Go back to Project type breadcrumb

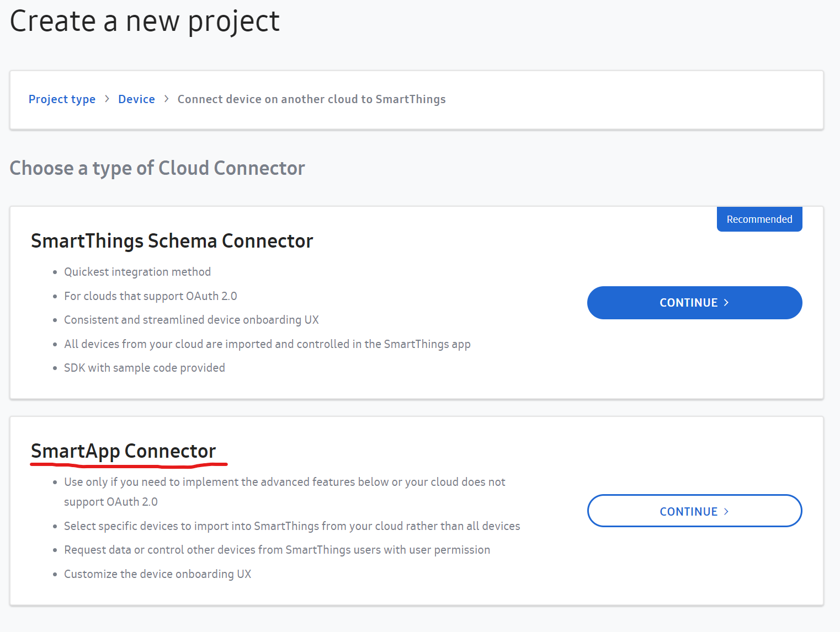pyautogui.click(x=62, y=99)
